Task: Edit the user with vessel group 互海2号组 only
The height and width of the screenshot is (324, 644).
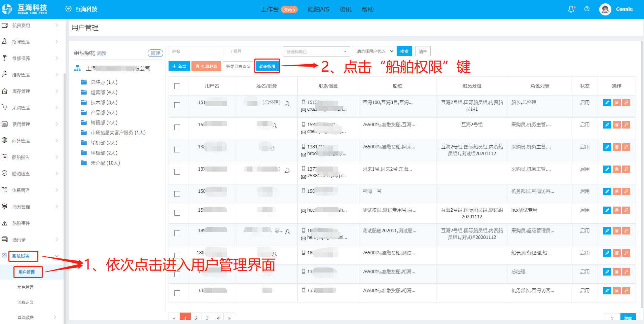Action: 607,125
